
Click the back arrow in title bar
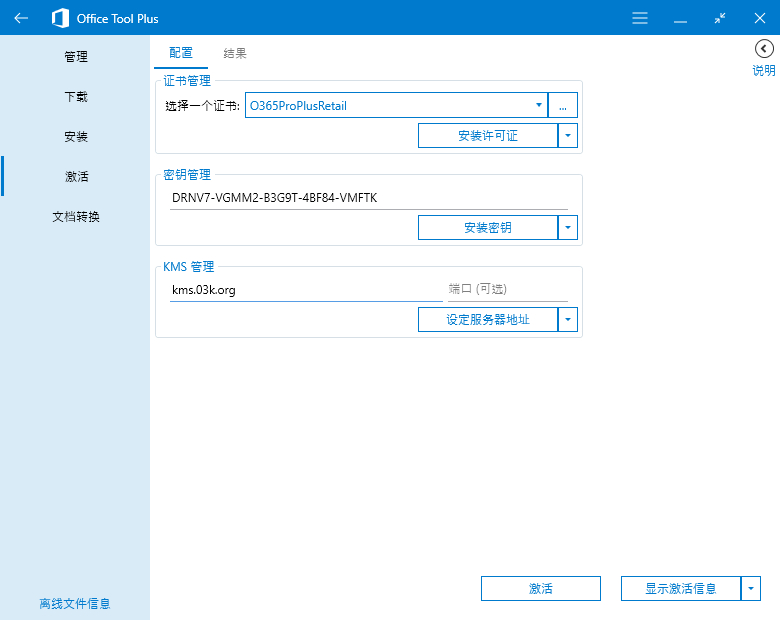tap(21, 18)
